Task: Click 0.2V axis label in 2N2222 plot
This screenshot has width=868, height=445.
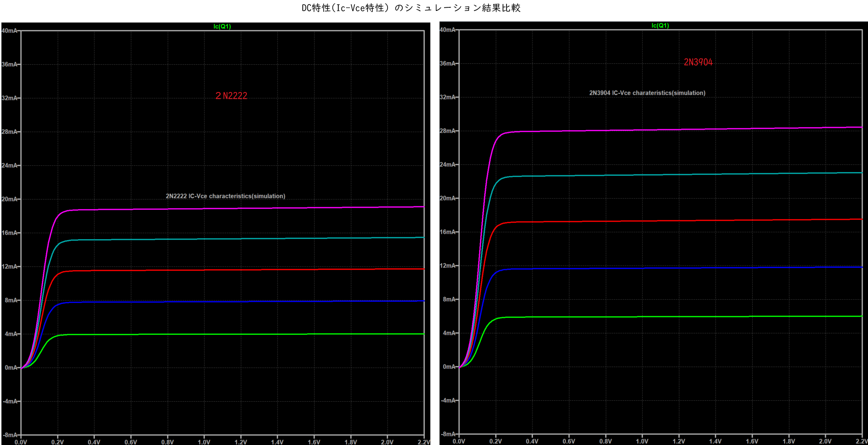Action: click(57, 442)
